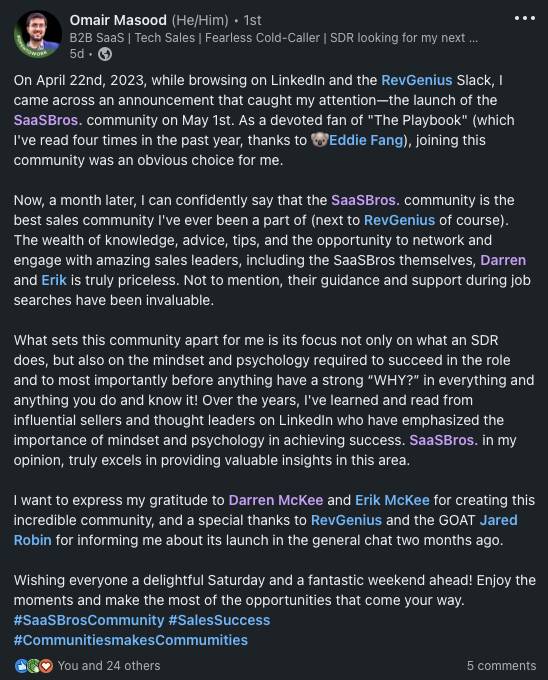Open Omair Masood's profile name link
The image size is (548, 680).
(x=118, y=20)
